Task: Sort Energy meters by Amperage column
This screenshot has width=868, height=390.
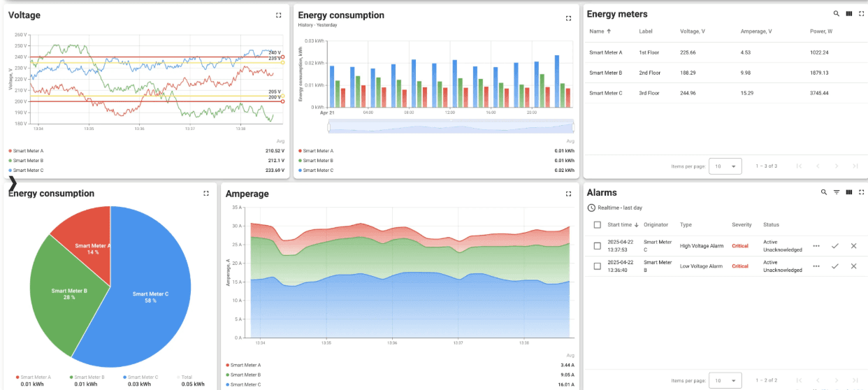Action: click(756, 31)
